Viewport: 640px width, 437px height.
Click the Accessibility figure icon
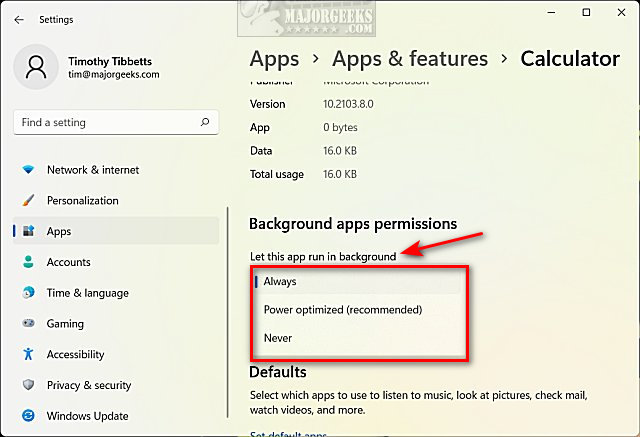[x=28, y=355]
